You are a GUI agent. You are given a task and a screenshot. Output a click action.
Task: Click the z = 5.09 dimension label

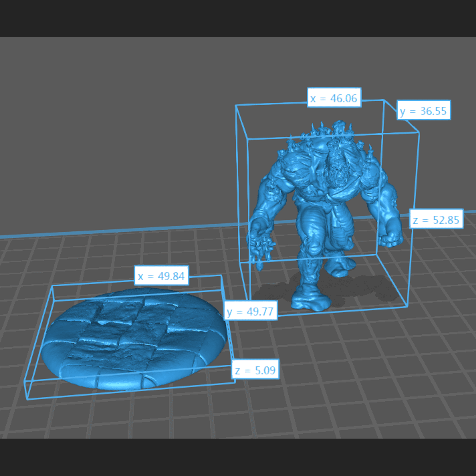coord(255,369)
